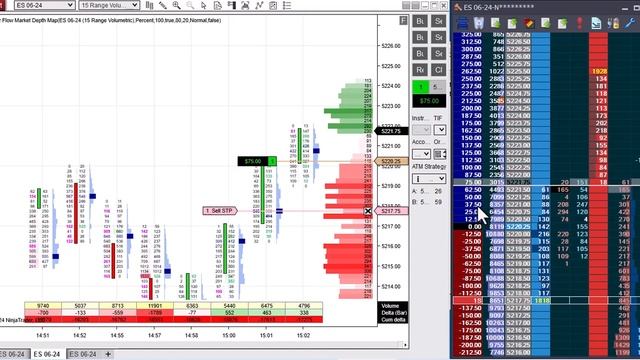
Task: Open the TIF dropdown in Chart Trader
Action: (x=440, y=130)
